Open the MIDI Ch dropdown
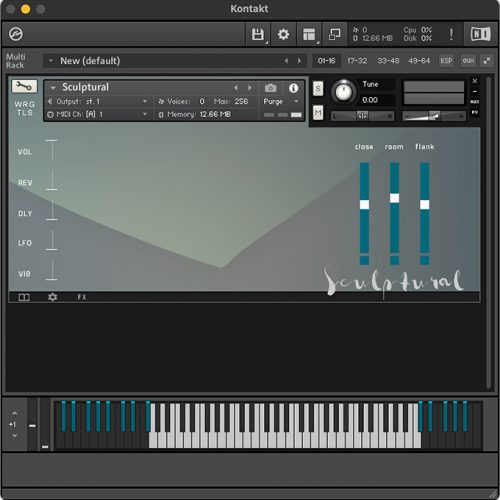The image size is (500, 500). [x=98, y=114]
